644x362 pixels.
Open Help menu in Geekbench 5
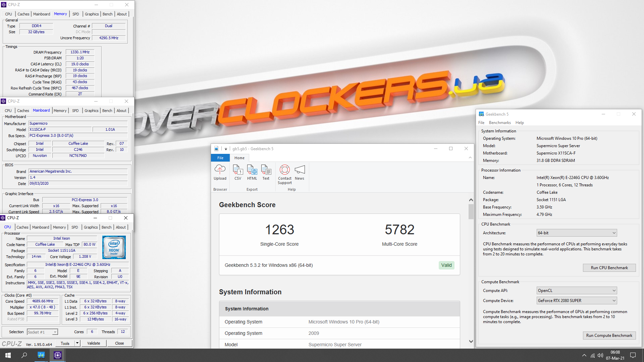pyautogui.click(x=520, y=123)
